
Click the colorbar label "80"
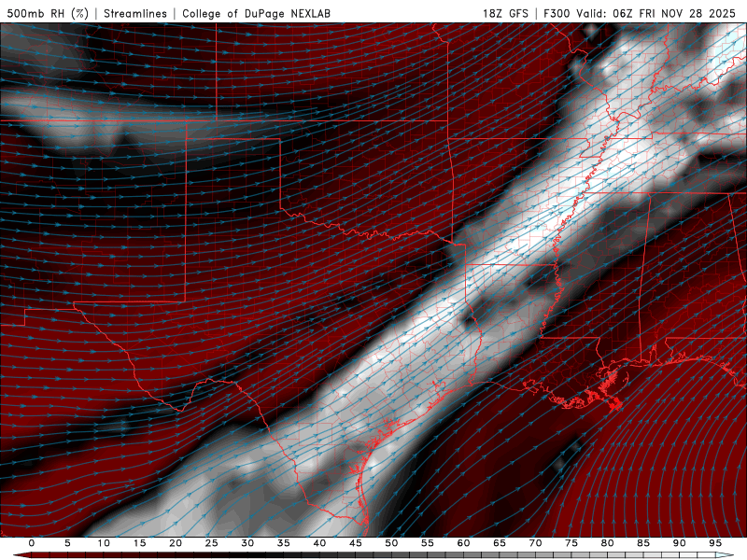tap(607, 543)
